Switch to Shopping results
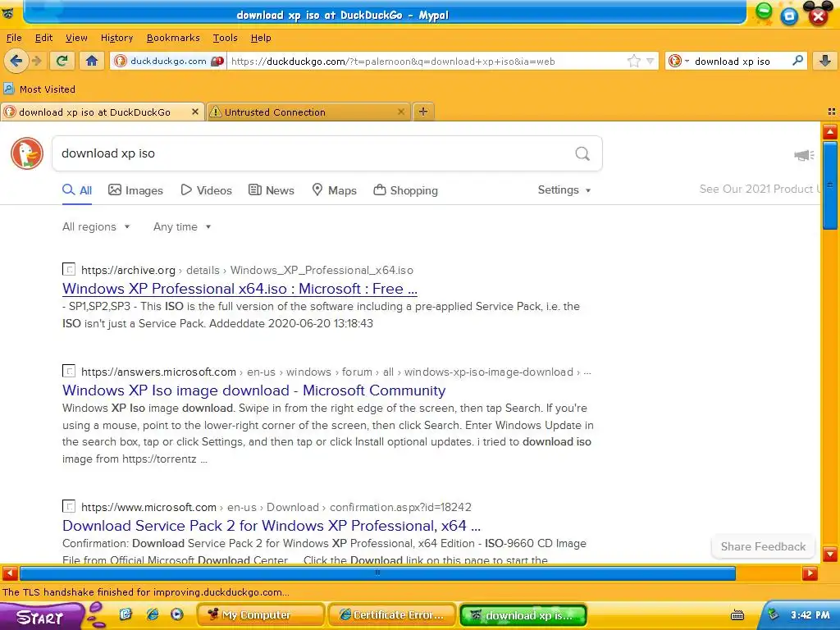 coord(405,190)
